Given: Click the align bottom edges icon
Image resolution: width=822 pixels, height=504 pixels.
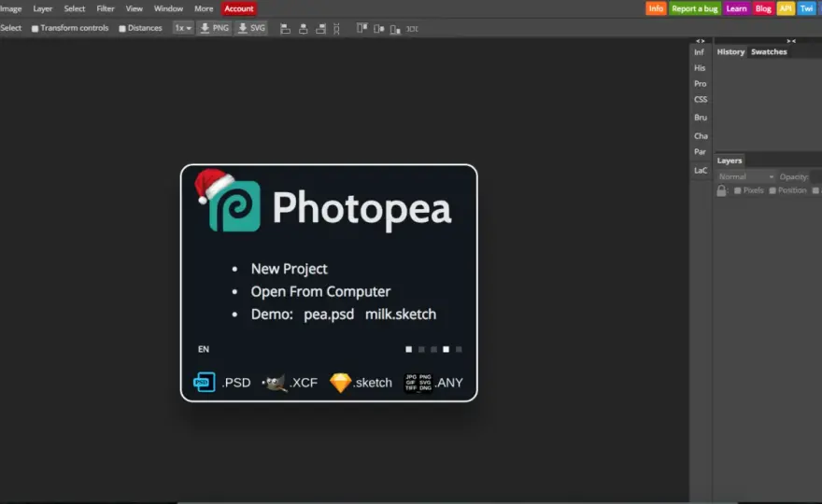Looking at the screenshot, I should (395, 29).
